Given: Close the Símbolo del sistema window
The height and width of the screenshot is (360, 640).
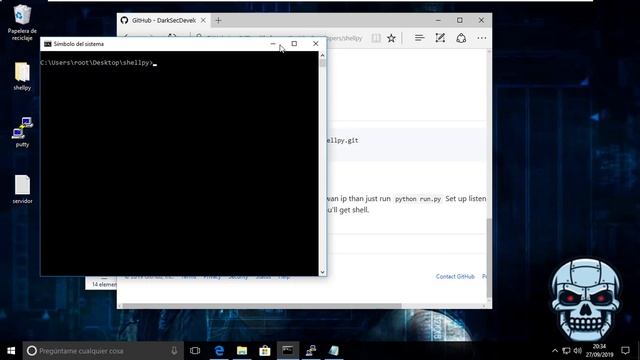Looking at the screenshot, I should (316, 44).
